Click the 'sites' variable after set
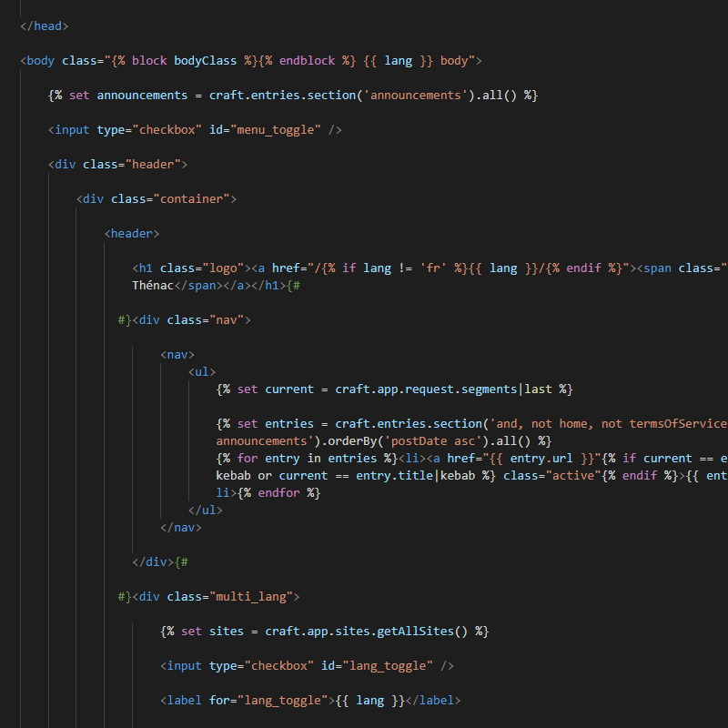 [226, 632]
